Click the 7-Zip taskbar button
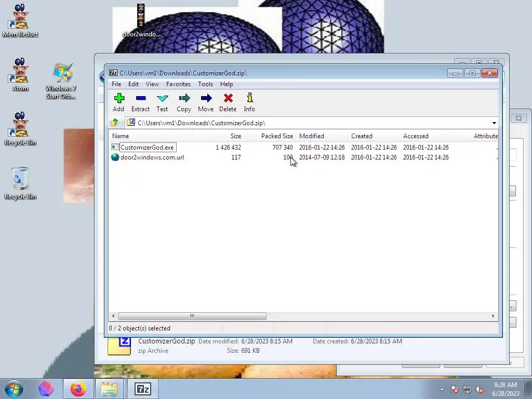The width and height of the screenshot is (532, 399). click(x=143, y=389)
